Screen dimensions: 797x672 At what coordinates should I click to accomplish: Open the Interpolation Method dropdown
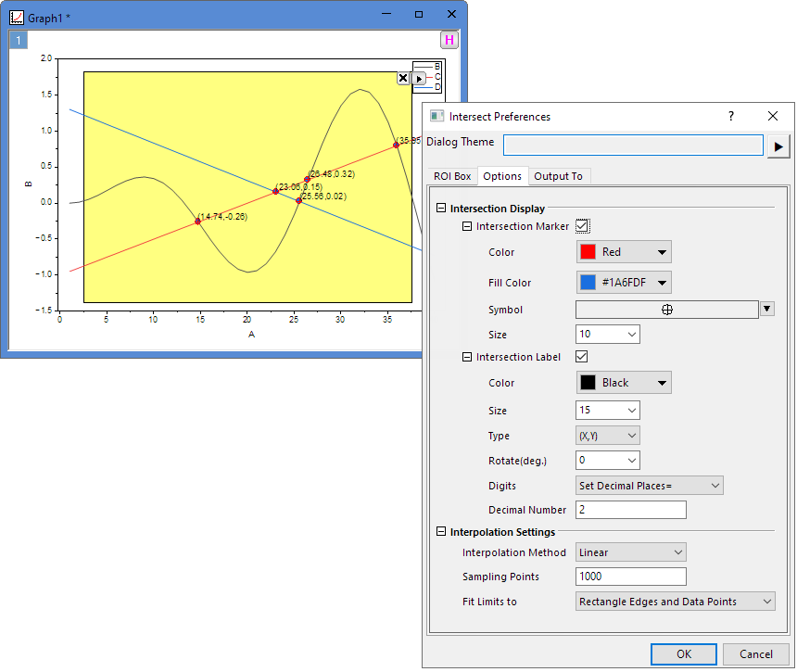pyautogui.click(x=631, y=552)
